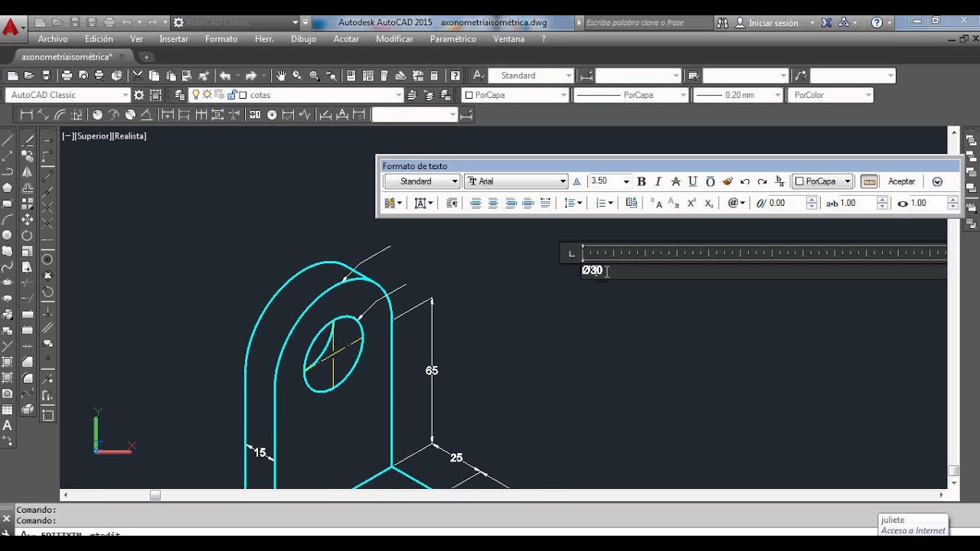
Task: Select the Aligned dimension tool
Action: pos(44,115)
